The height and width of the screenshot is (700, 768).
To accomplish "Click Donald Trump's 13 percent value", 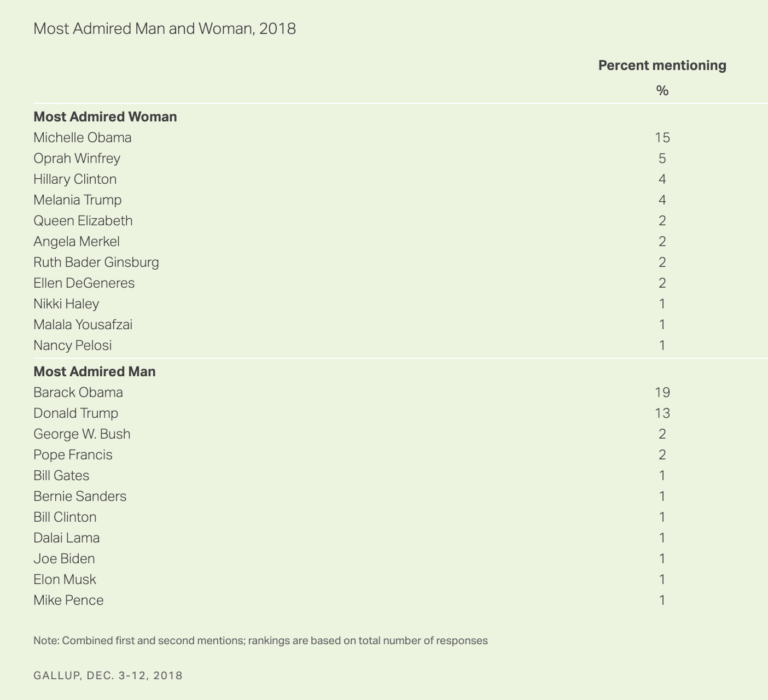I will tap(662, 413).
